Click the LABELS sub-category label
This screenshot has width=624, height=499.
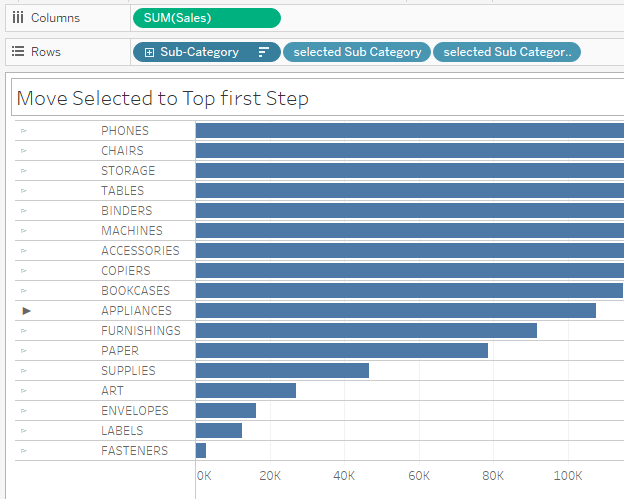tap(122, 431)
